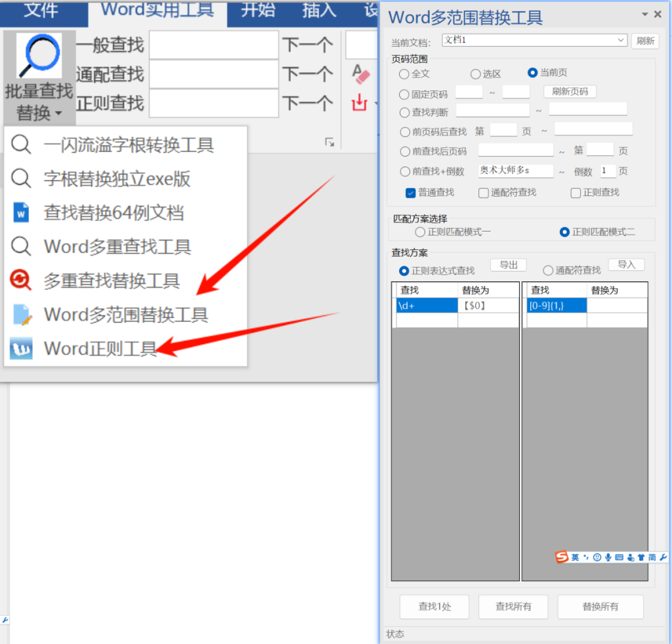The width and height of the screenshot is (672, 644).
Task: Toggle Sogou 简 simplified Chinese icon
Action: [652, 557]
